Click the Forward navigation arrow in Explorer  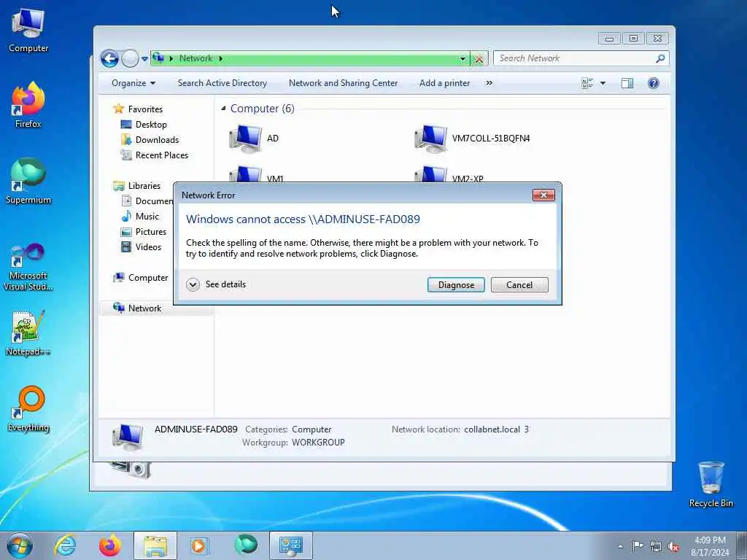click(130, 58)
